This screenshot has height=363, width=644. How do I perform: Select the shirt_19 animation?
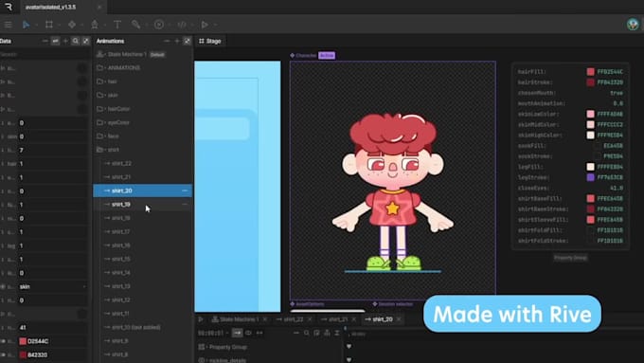(121, 205)
